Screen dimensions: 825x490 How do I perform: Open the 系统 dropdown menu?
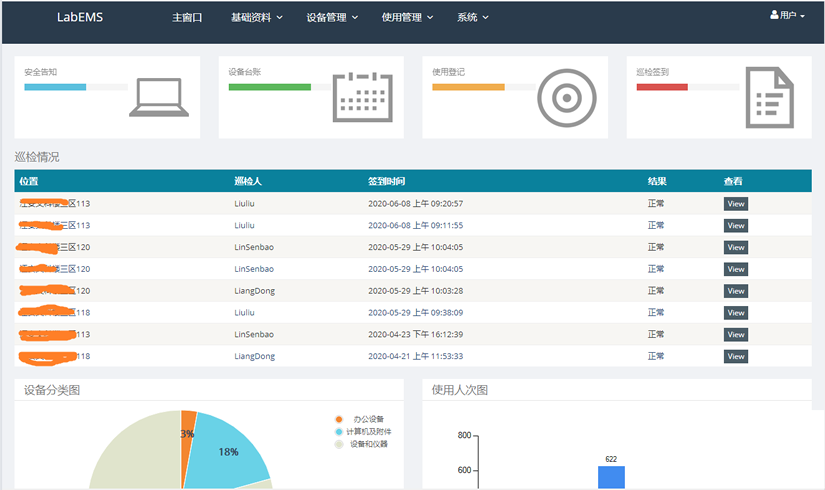473,18
